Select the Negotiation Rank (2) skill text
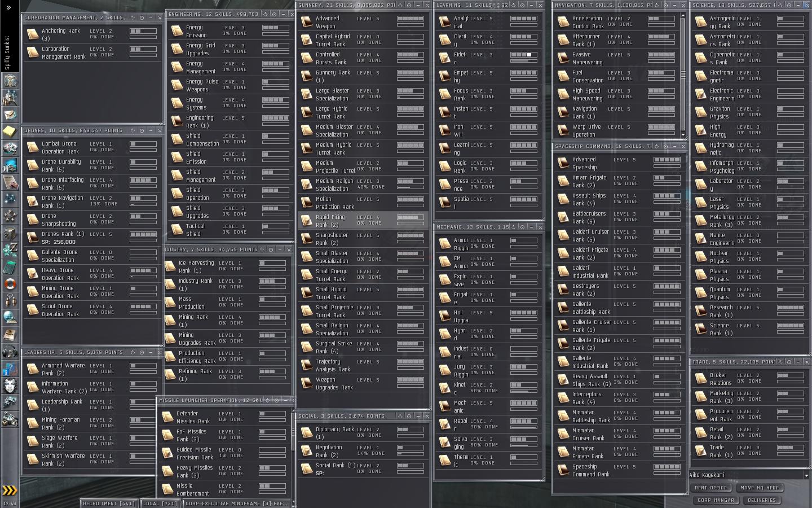 coord(329,451)
